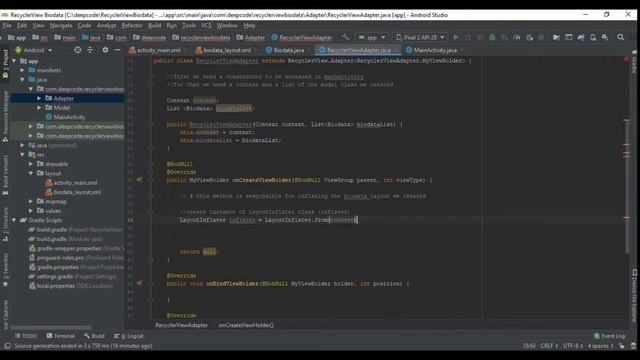Click Attach Debugger to Android Process icon

pyautogui.click(x=529, y=37)
